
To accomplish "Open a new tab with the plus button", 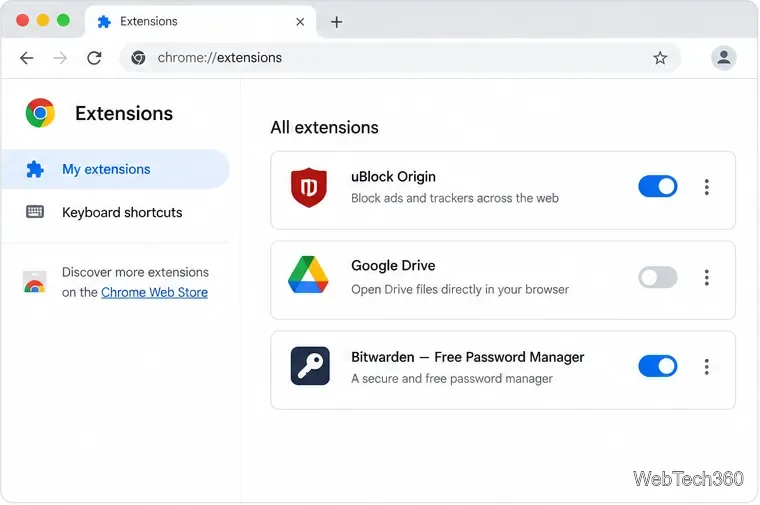I will coord(336,22).
